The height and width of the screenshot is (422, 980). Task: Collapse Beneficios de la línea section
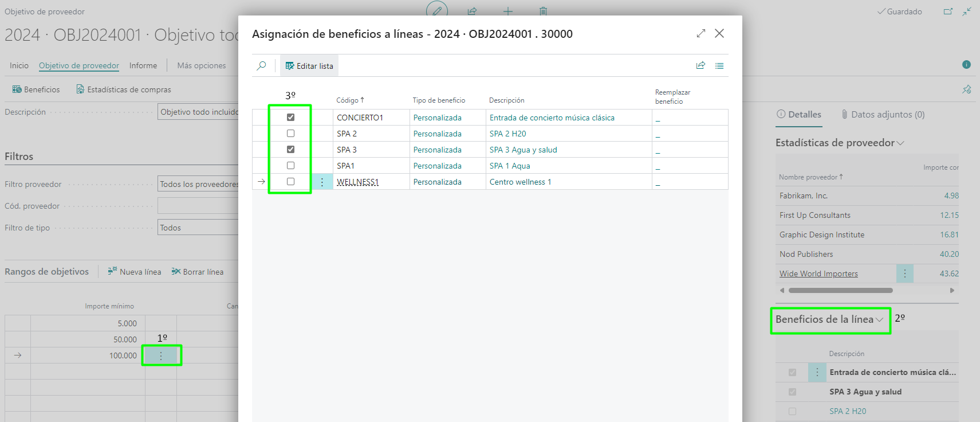coord(829,319)
